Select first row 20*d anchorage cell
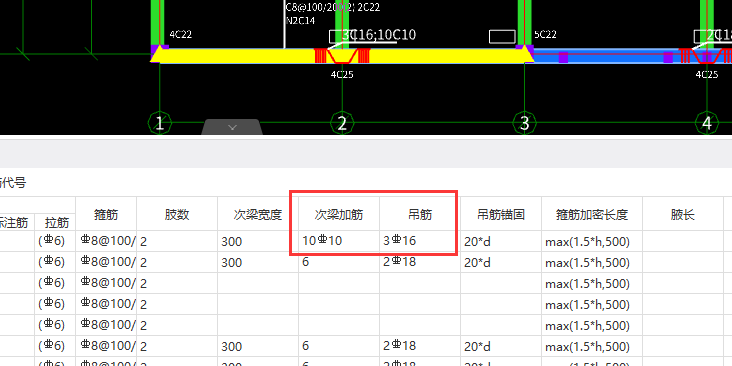This screenshot has height=366, width=732. [x=501, y=241]
